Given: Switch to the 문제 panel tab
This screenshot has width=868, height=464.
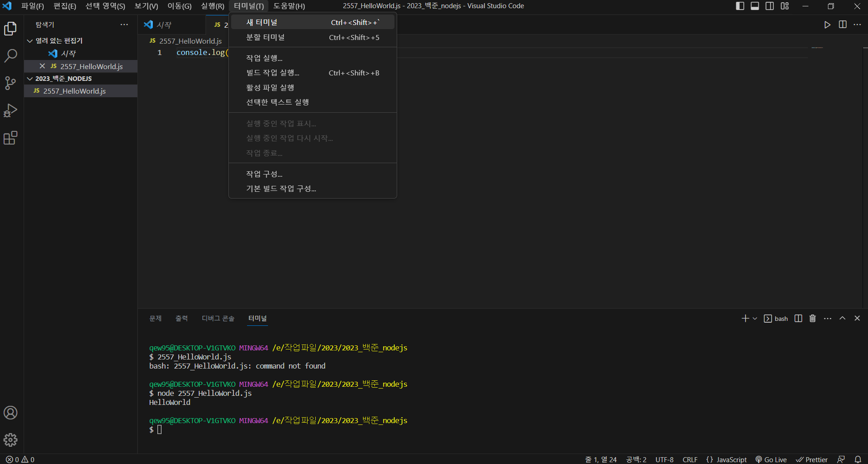Looking at the screenshot, I should (156, 319).
